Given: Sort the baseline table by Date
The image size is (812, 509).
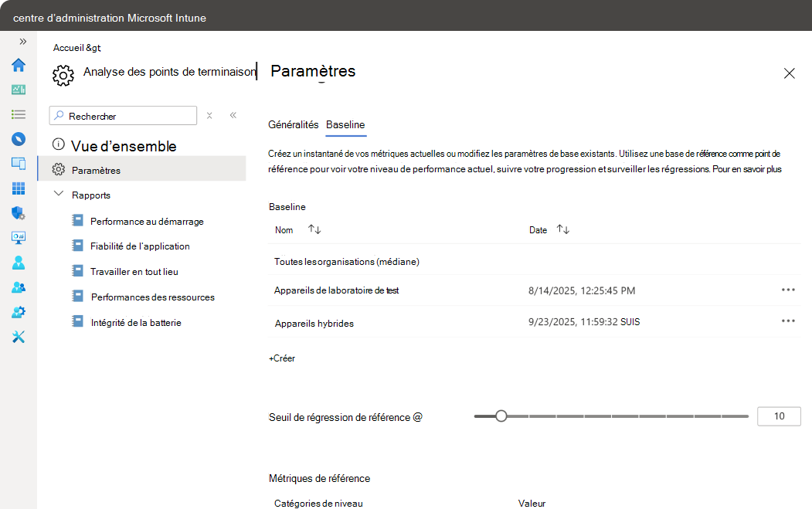Looking at the screenshot, I should coord(563,229).
